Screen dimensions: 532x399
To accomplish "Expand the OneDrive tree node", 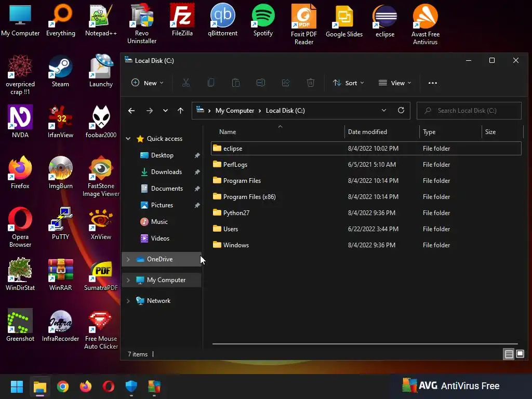I will pyautogui.click(x=128, y=259).
